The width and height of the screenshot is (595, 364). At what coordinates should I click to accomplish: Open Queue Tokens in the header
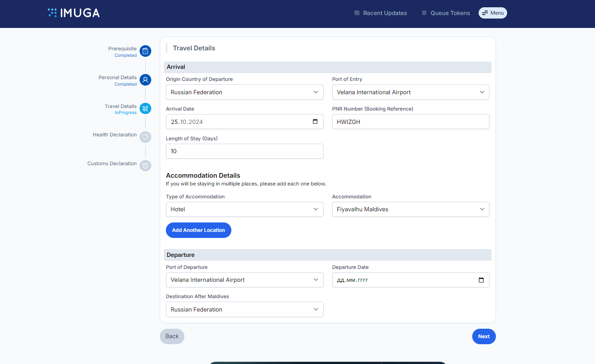pos(445,13)
